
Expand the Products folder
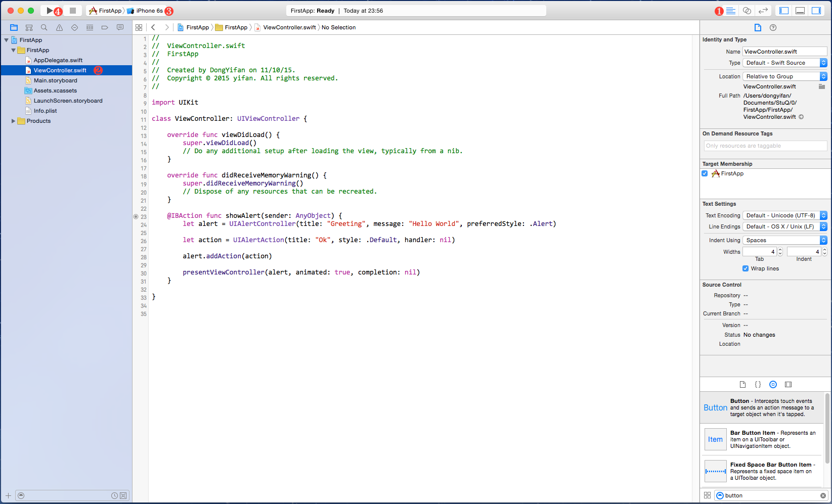13,121
